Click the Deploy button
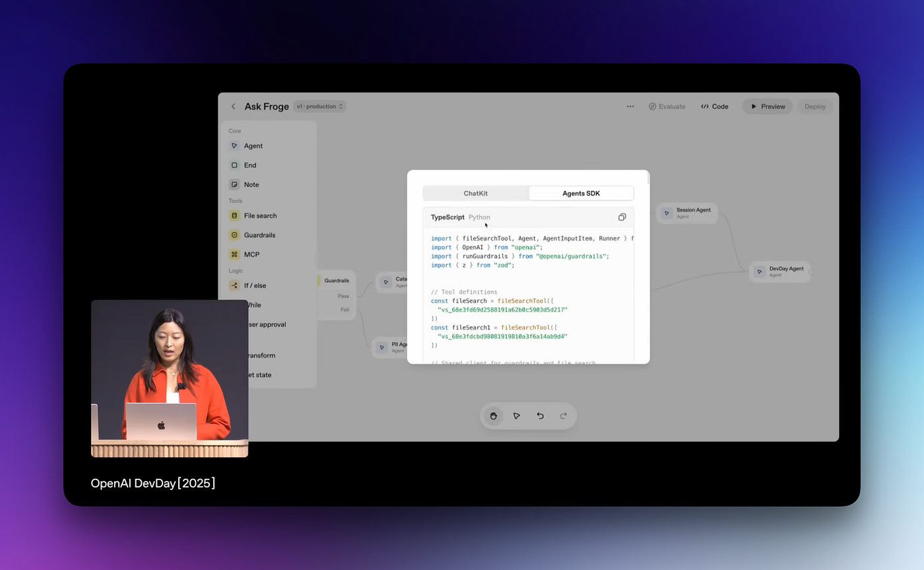 click(x=815, y=106)
